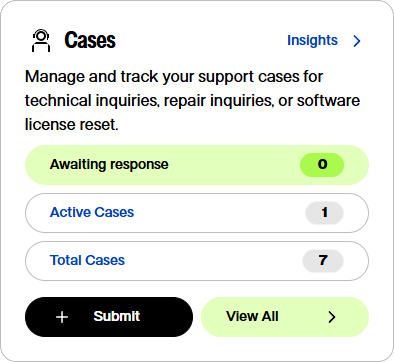Viewport: 394px width, 362px height.
Task: Click the green 0 count badge
Action: click(322, 165)
